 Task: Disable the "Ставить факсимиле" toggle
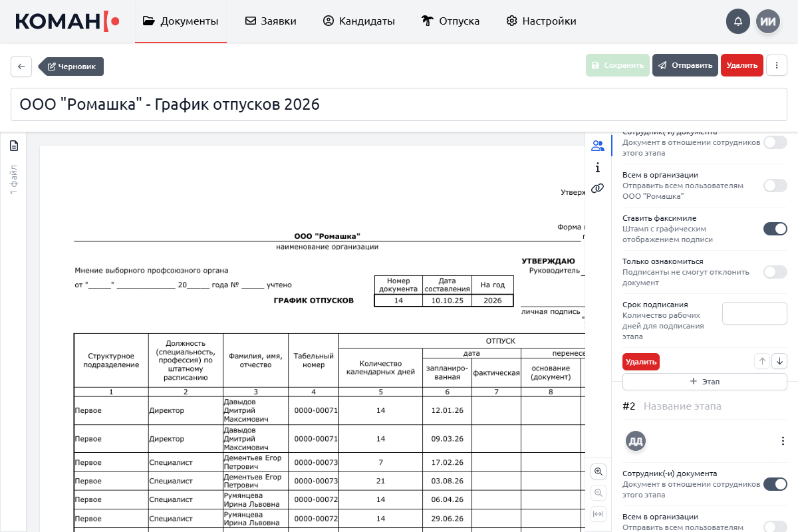point(775,229)
